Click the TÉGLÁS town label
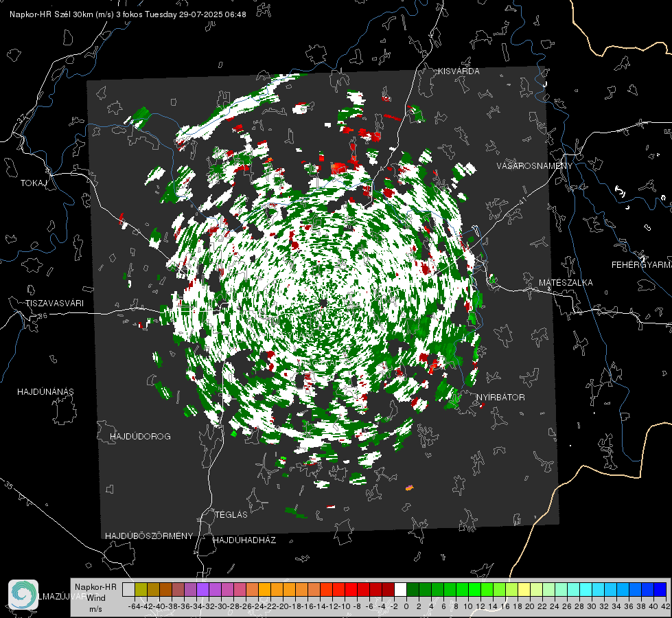This screenshot has width=672, height=618. tap(231, 514)
